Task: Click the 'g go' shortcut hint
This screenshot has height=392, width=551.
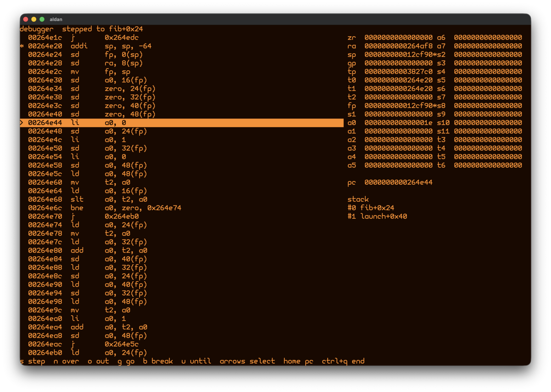Action: 126,361
